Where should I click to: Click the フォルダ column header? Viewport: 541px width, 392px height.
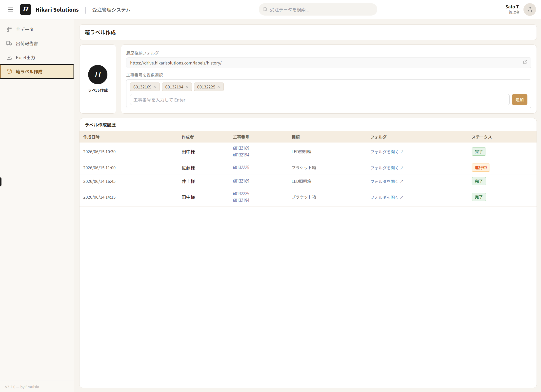point(379,137)
